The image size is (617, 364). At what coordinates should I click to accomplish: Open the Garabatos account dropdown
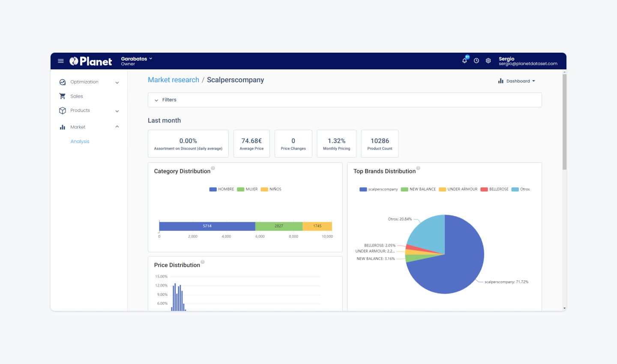pos(137,61)
